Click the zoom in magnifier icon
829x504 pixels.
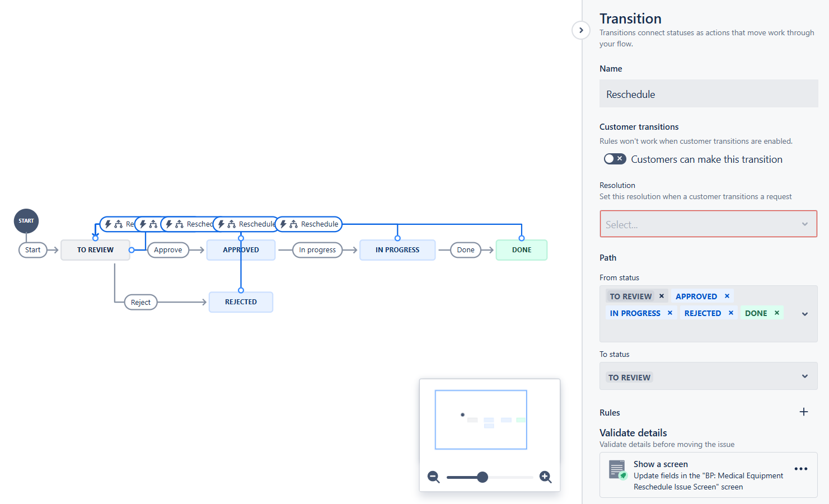coord(545,477)
